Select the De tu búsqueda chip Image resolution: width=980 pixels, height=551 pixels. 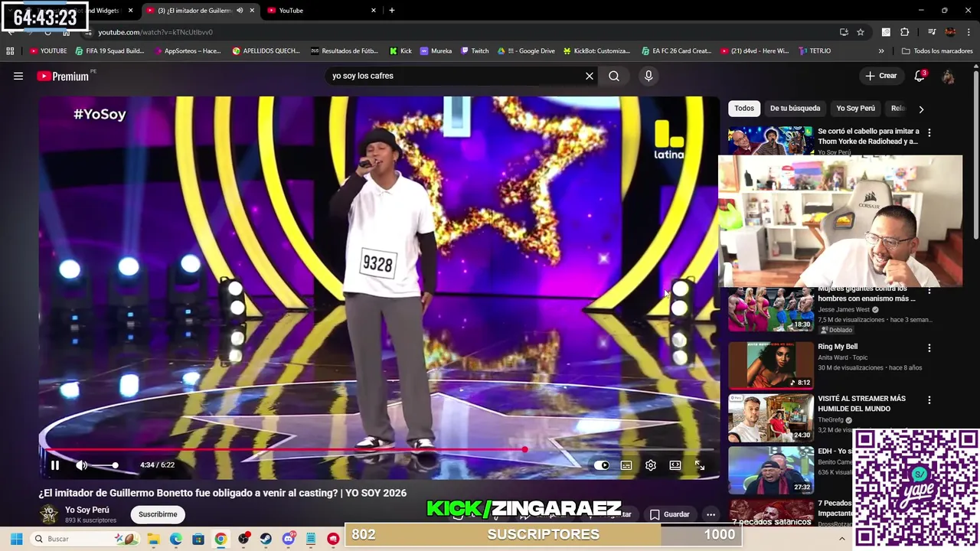795,108
